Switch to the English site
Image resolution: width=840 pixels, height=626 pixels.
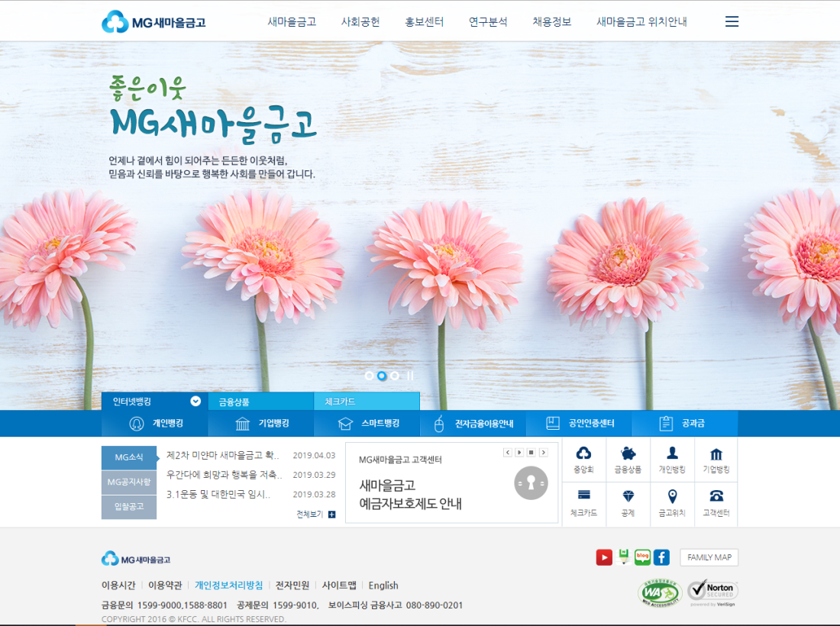coord(383,586)
